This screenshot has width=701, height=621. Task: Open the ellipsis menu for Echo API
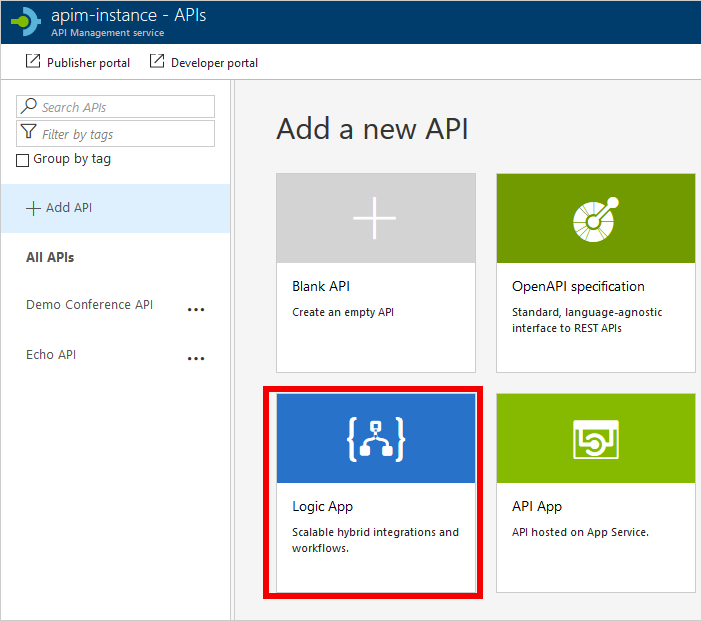(x=196, y=359)
